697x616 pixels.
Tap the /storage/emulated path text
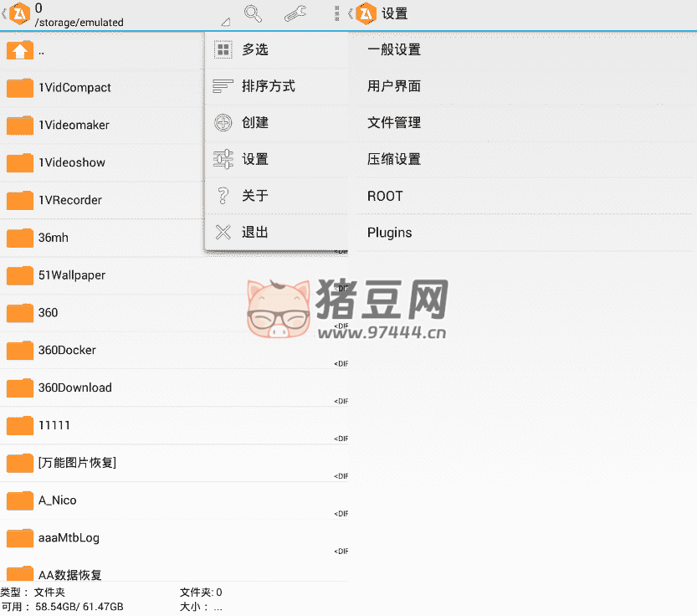79,23
